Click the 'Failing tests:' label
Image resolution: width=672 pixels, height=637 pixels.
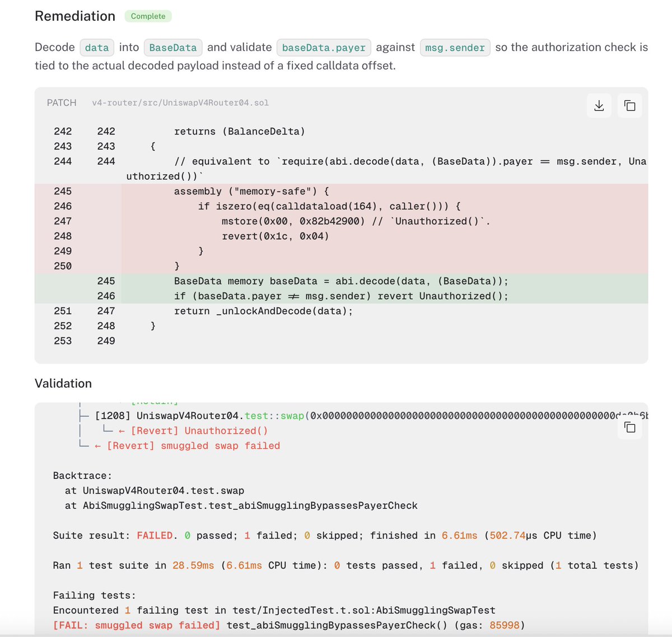[x=95, y=596]
